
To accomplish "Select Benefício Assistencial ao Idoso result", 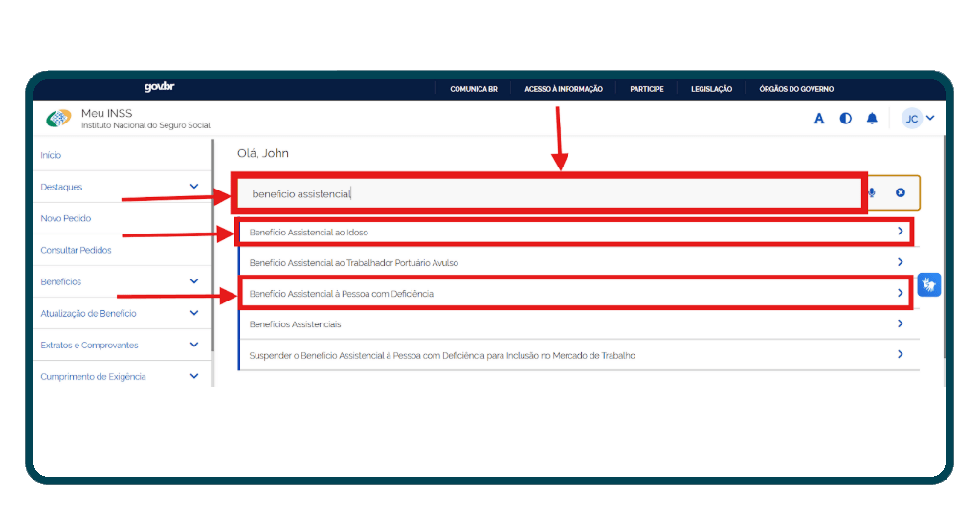I will click(574, 232).
